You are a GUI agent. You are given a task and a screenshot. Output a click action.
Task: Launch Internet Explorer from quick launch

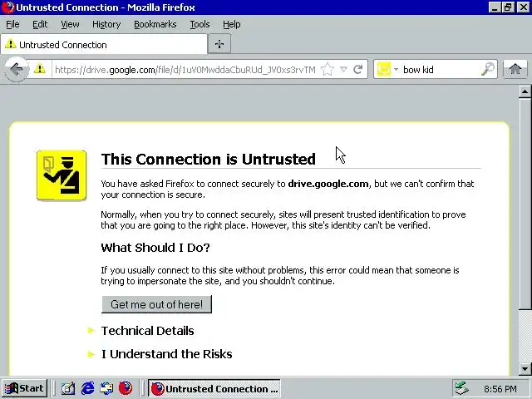tap(87, 388)
